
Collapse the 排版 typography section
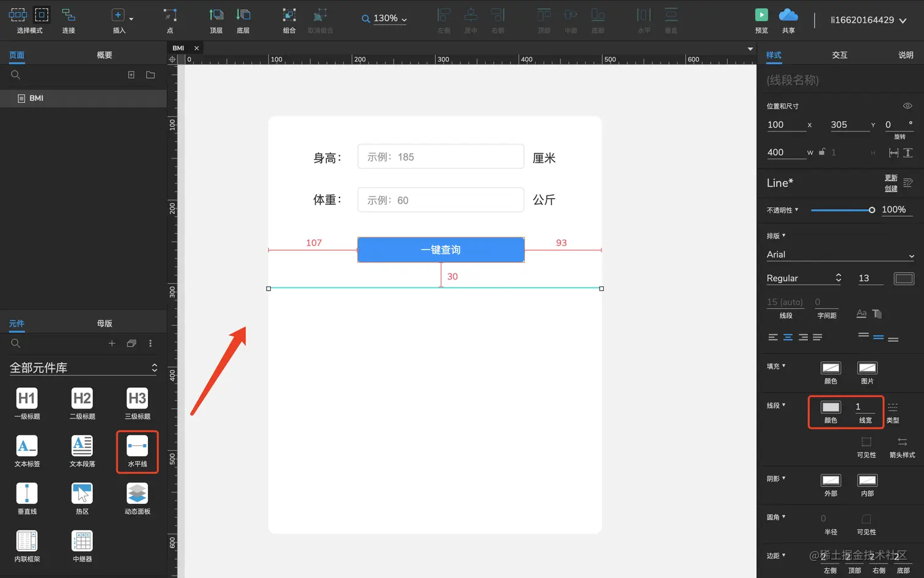pos(776,235)
